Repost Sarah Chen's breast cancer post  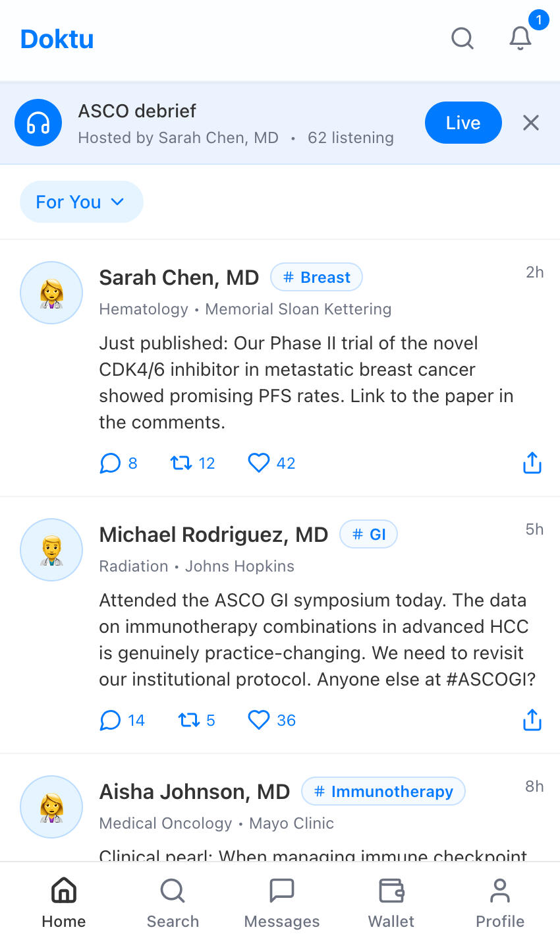point(193,463)
